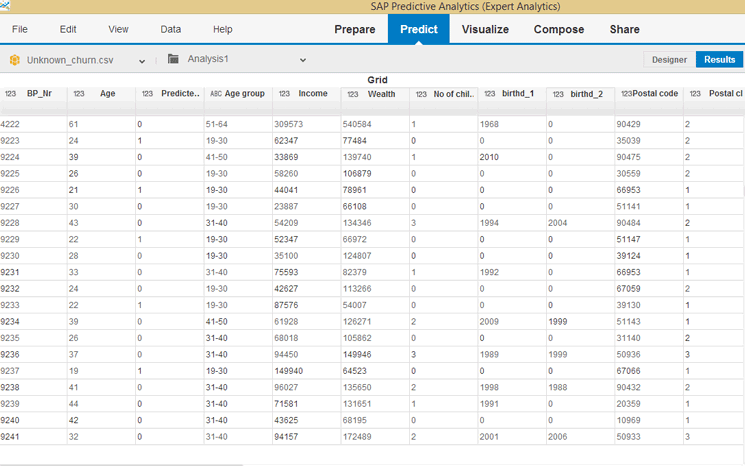Open the Data menu
Image resolution: width=745 pixels, height=466 pixels.
click(171, 29)
